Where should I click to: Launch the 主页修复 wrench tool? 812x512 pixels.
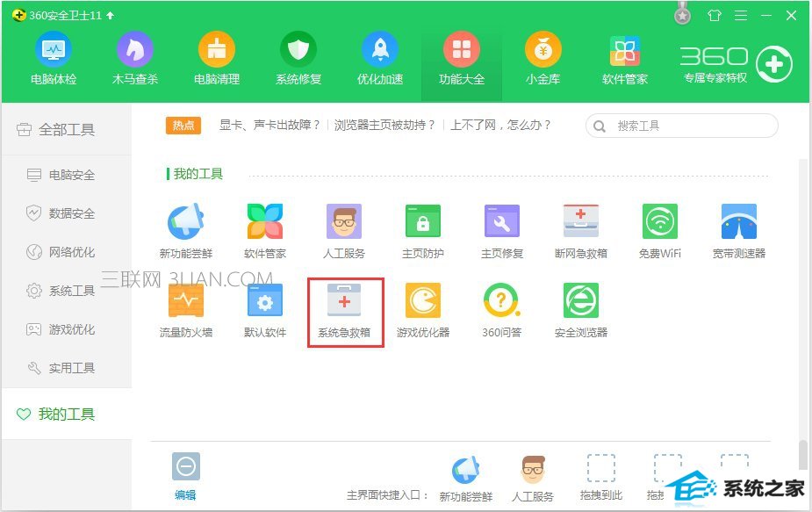(x=502, y=231)
